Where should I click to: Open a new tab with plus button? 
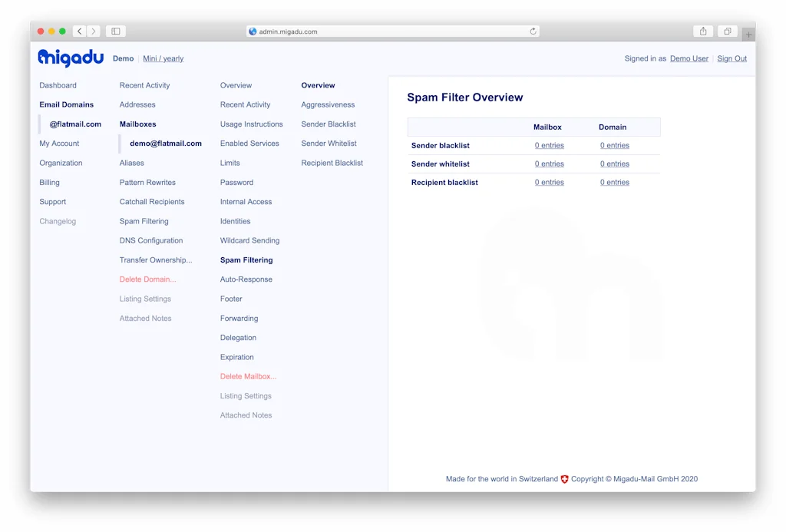(748, 35)
